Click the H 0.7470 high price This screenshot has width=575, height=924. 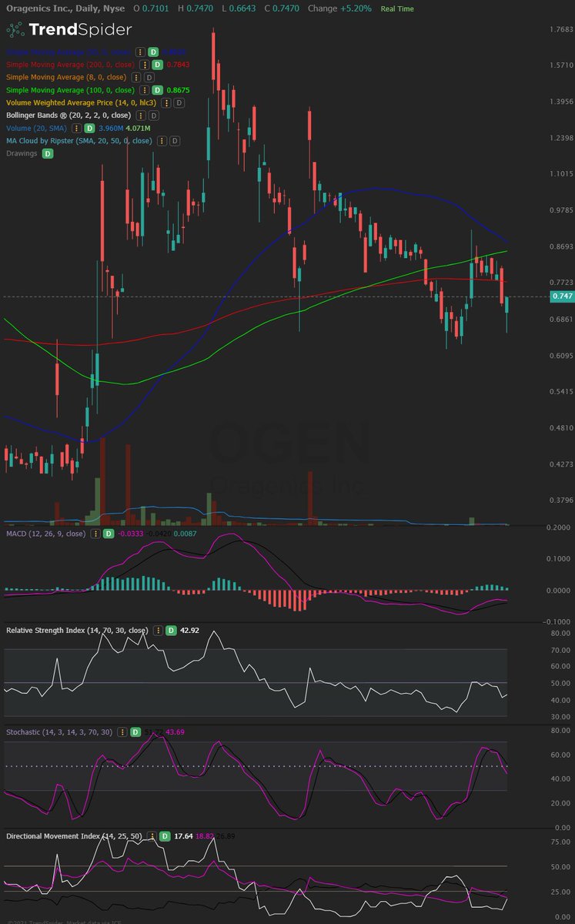[194, 8]
